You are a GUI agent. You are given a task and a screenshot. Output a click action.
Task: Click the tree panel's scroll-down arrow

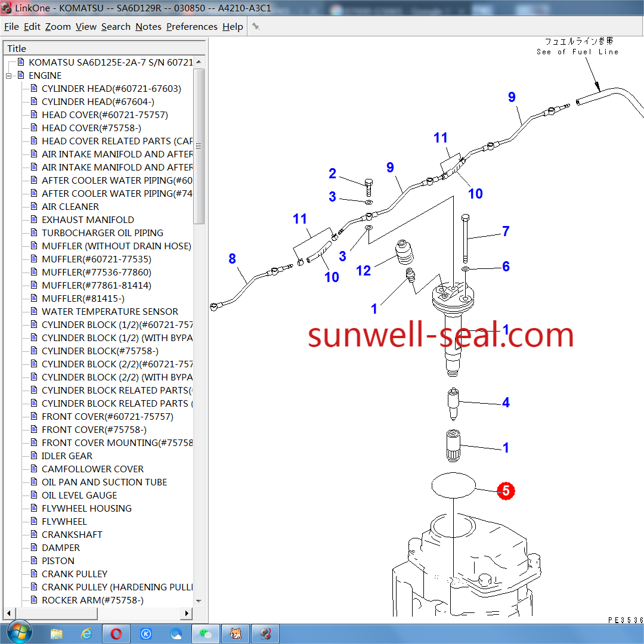(199, 601)
